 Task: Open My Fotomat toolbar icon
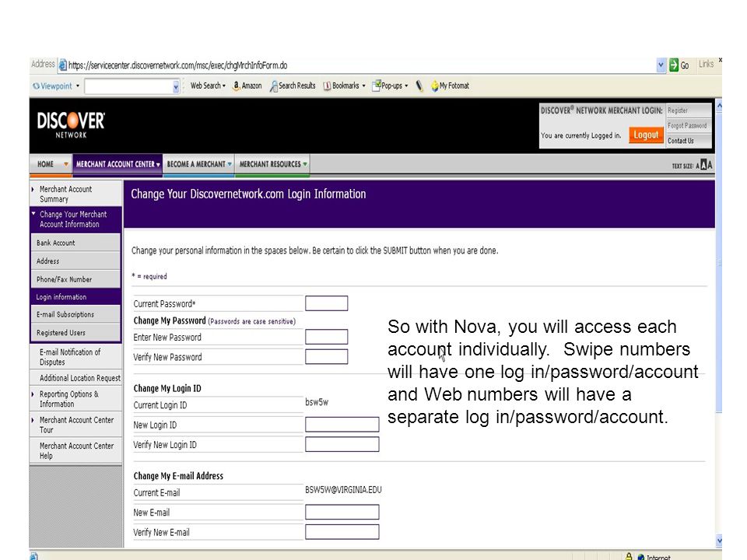[434, 86]
